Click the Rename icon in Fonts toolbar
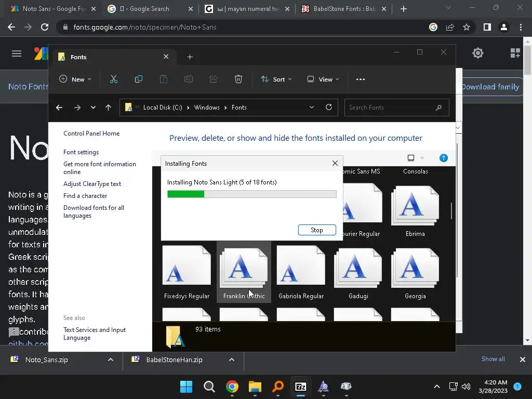 [x=189, y=79]
